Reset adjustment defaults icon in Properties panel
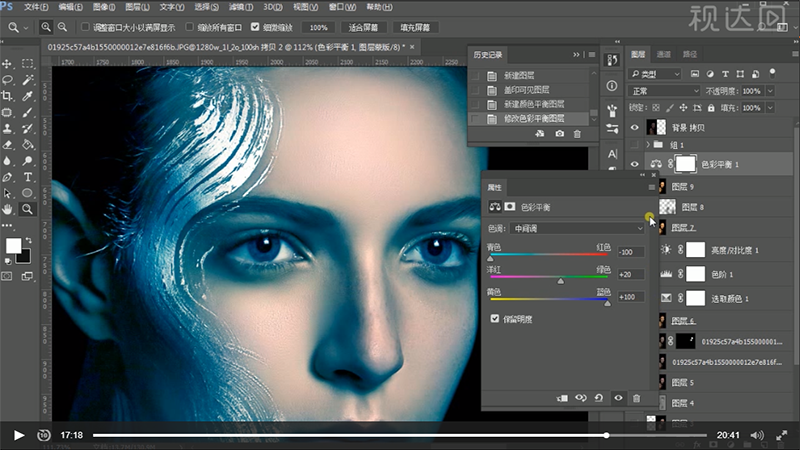The image size is (800, 450). [599, 398]
